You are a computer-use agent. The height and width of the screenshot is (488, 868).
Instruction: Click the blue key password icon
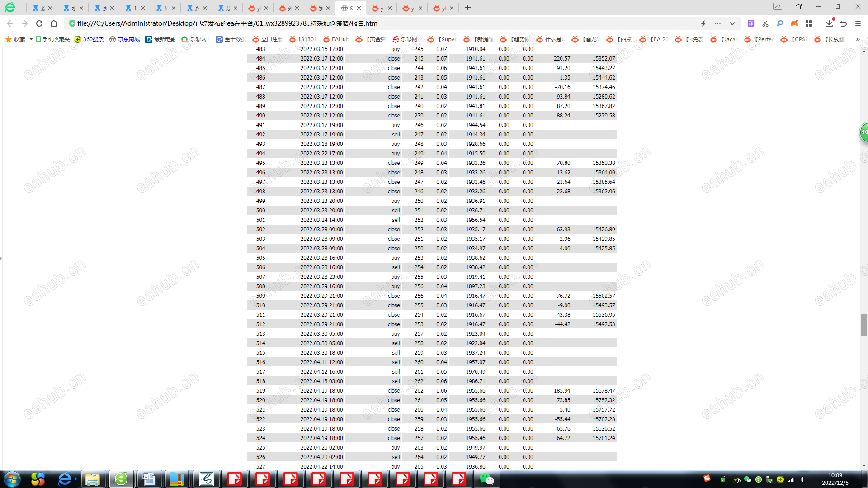pyautogui.click(x=779, y=23)
